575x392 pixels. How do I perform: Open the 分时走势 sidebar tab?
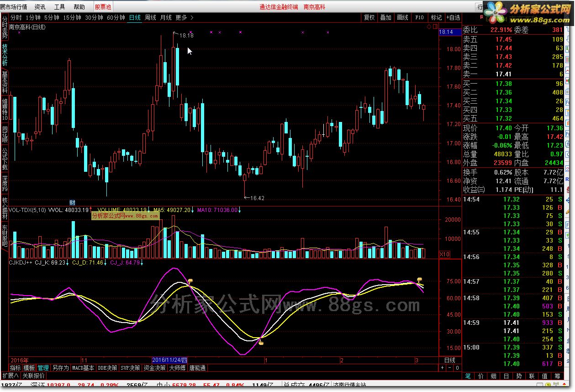(5, 27)
